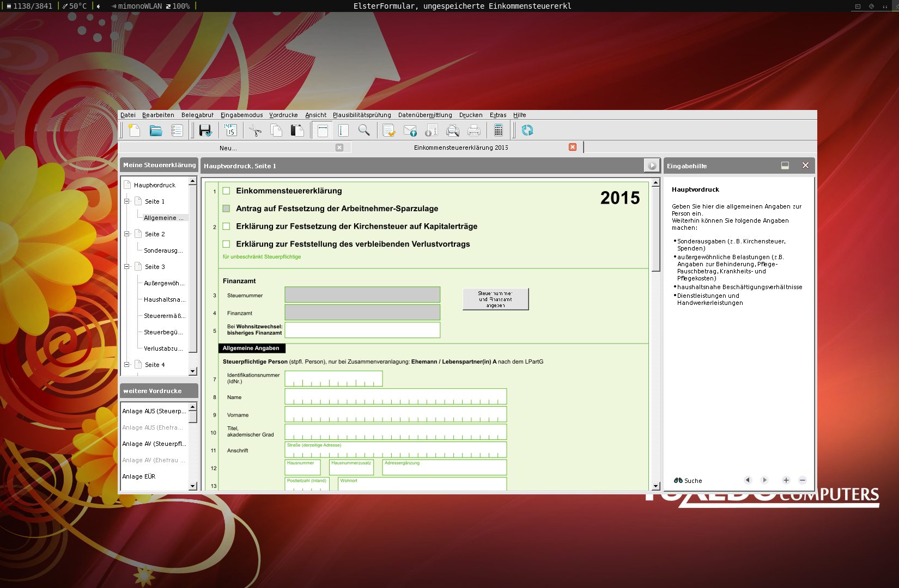The width and height of the screenshot is (899, 588).
Task: Close the Eingabehilfe panel
Action: pyautogui.click(x=805, y=166)
